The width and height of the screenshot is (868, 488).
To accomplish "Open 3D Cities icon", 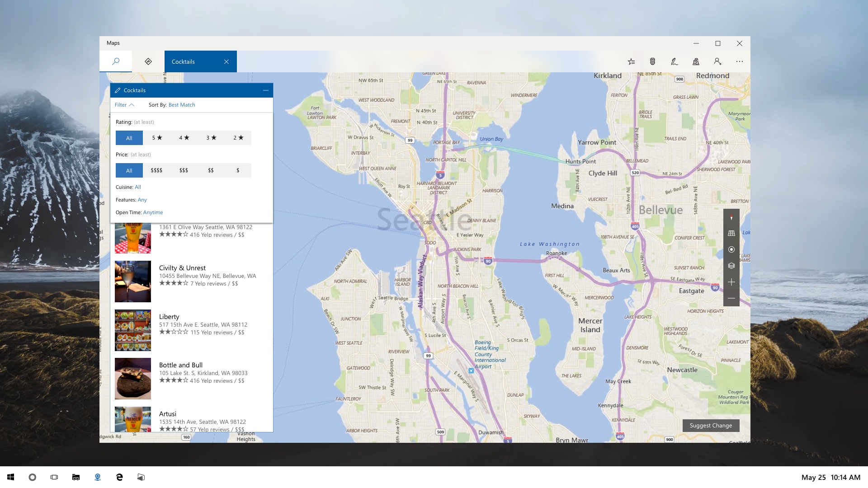I will coord(696,61).
